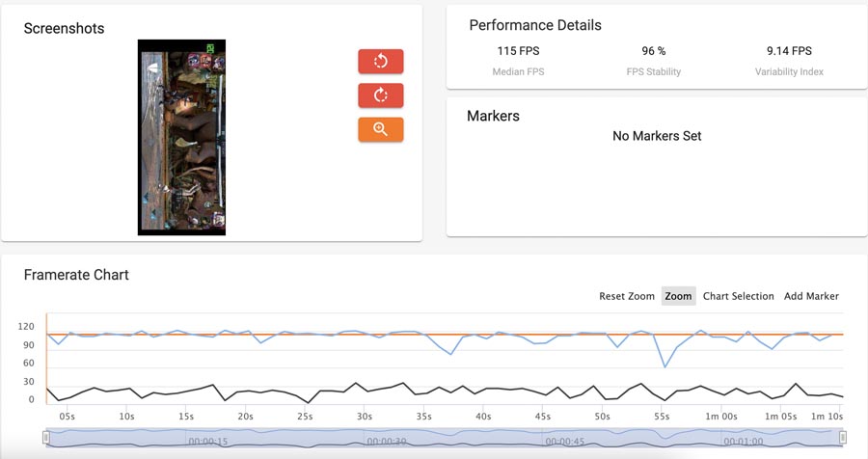Click the left handle of range slider
Viewport: 868px width, 459px height.
(45, 438)
